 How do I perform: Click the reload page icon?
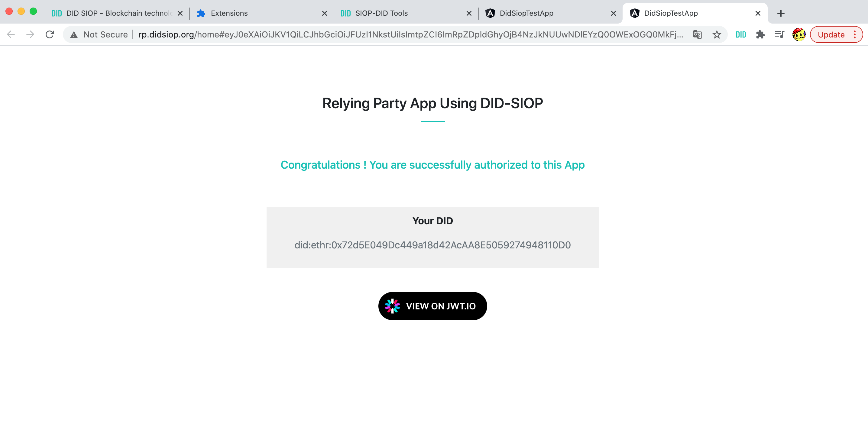(x=50, y=34)
